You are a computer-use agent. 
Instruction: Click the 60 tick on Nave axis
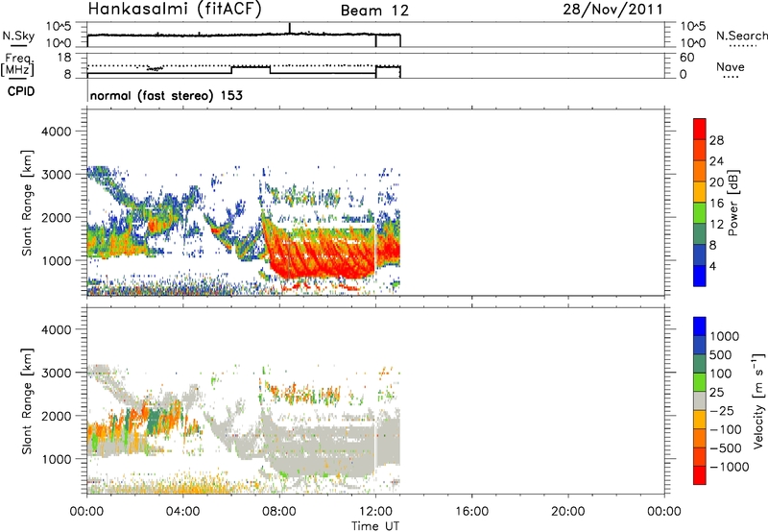[x=687, y=58]
